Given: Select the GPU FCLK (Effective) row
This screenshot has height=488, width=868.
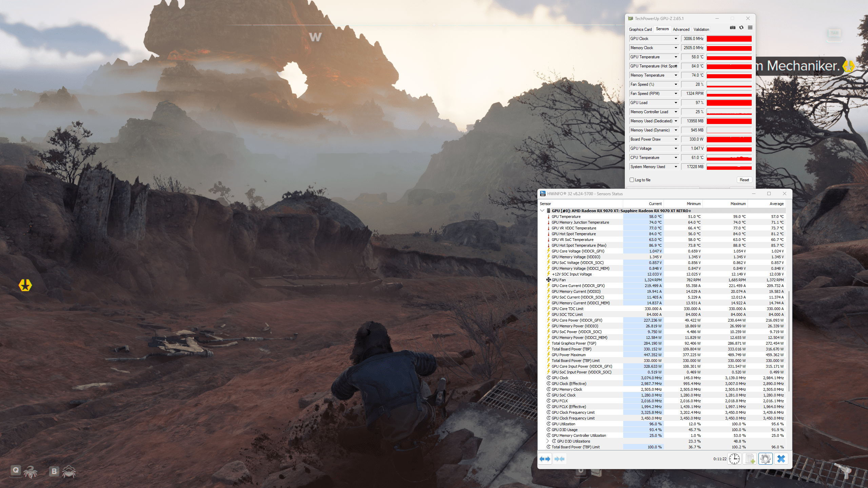Looking at the screenshot, I should coord(662,407).
